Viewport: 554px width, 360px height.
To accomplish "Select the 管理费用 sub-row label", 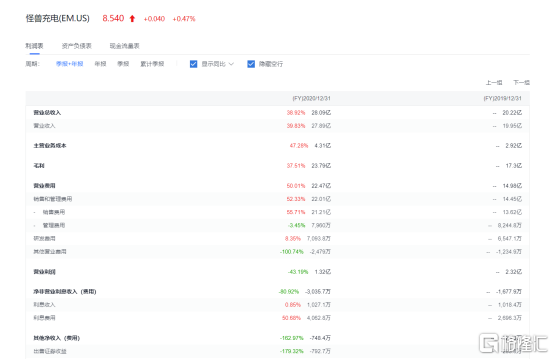I will pos(54,225).
